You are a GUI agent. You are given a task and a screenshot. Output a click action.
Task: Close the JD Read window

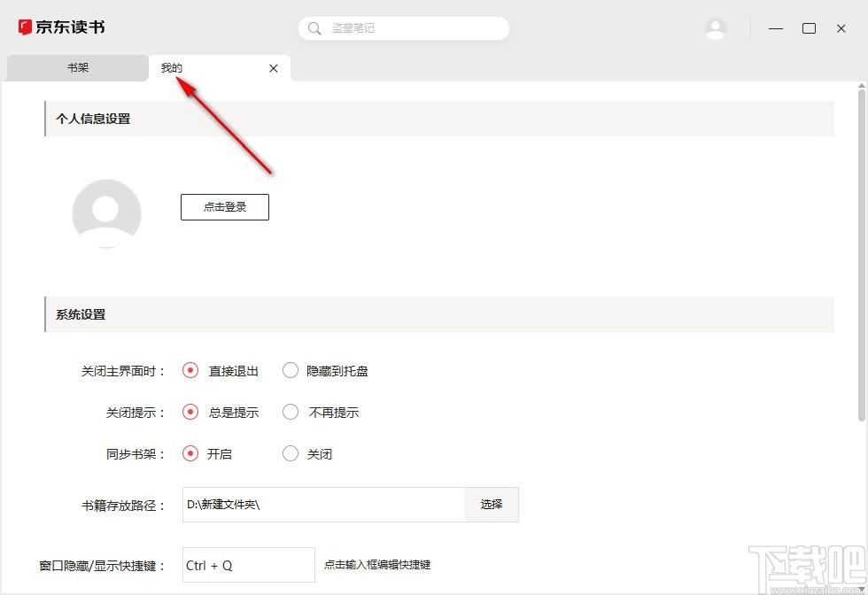pos(841,28)
